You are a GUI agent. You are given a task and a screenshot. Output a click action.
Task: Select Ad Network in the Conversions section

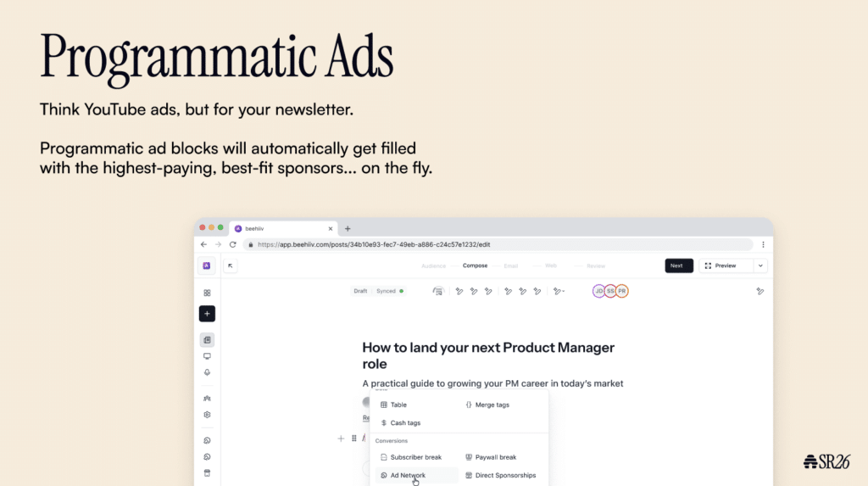point(416,476)
